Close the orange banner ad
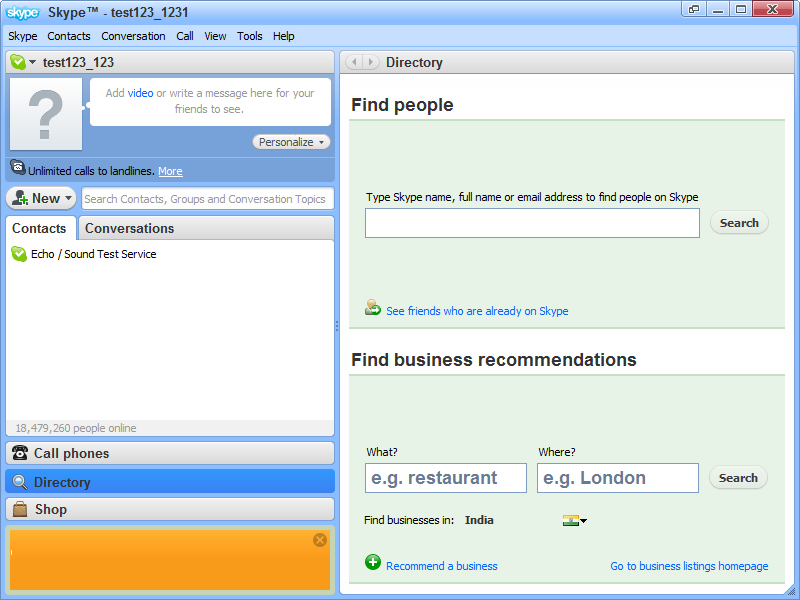This screenshot has width=800, height=600. click(320, 540)
